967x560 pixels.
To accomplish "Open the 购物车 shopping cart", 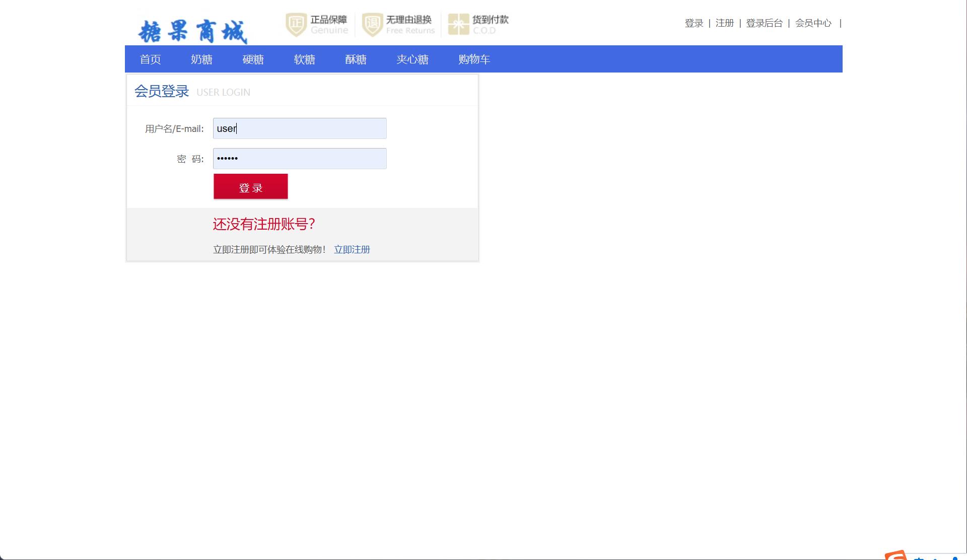I will (473, 59).
